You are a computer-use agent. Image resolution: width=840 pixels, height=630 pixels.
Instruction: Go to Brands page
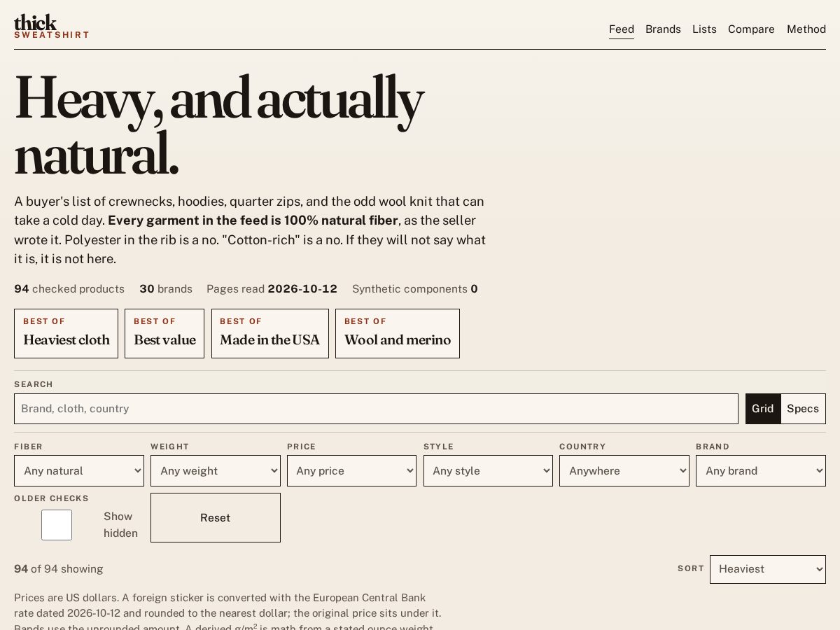(x=663, y=29)
